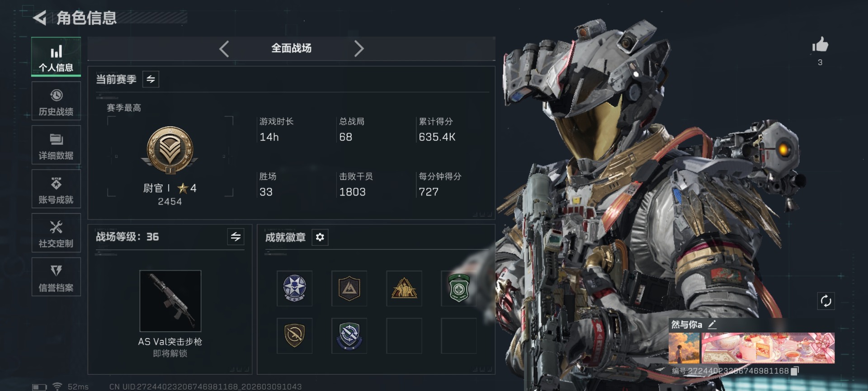The image size is (868, 391).
Task: Open the pink cake banner image
Action: point(768,348)
